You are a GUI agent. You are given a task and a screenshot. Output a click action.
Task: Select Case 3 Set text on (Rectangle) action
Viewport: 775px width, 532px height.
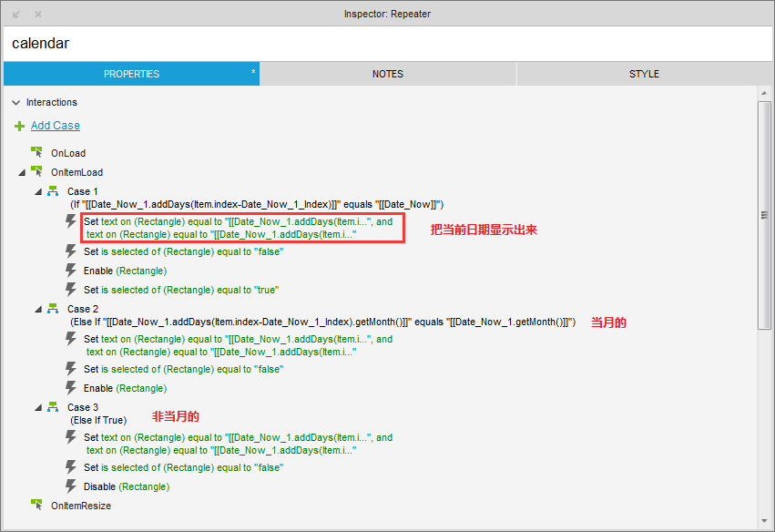click(x=239, y=444)
